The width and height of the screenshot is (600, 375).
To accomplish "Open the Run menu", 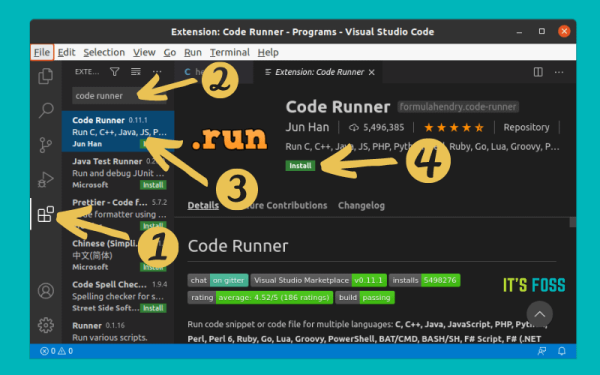I will tap(192, 52).
